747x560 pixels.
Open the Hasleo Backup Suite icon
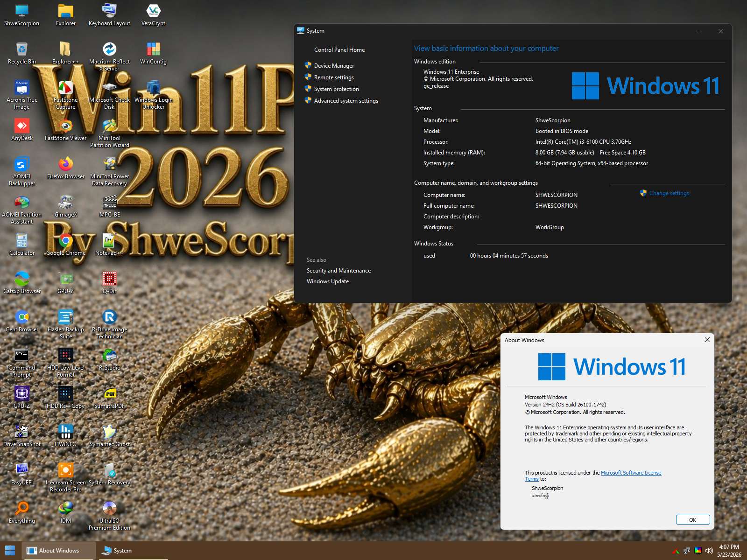pyautogui.click(x=66, y=324)
